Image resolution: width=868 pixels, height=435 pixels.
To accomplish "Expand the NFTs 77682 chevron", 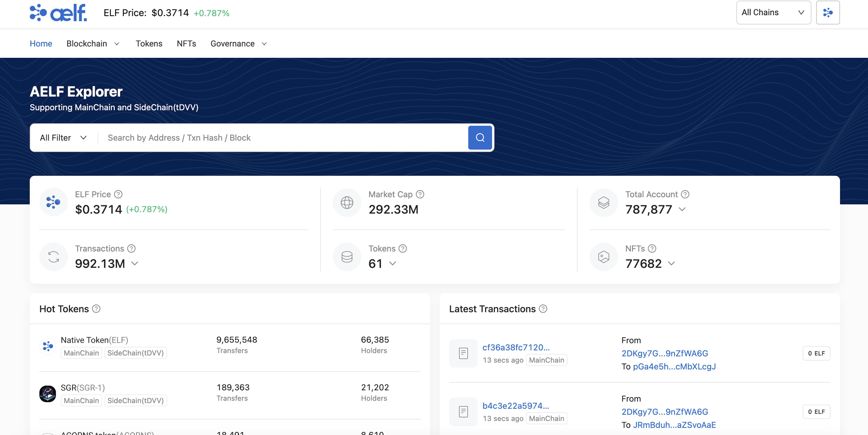I will tap(671, 263).
